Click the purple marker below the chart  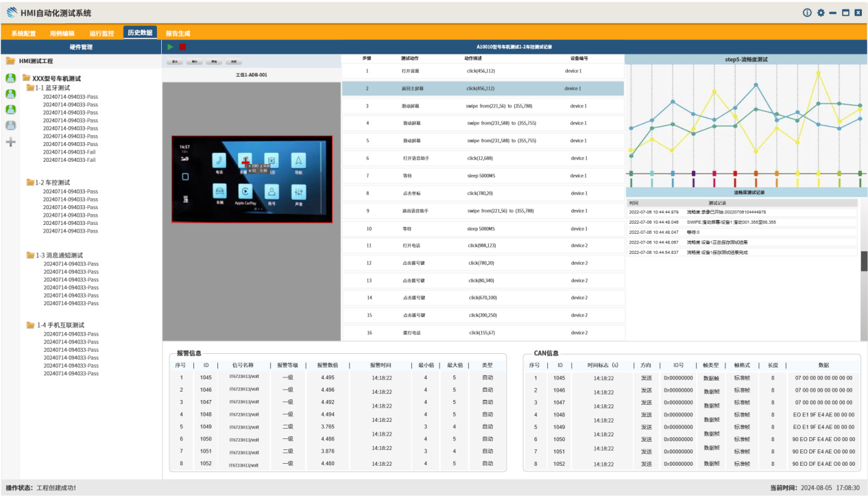pyautogui.click(x=693, y=174)
